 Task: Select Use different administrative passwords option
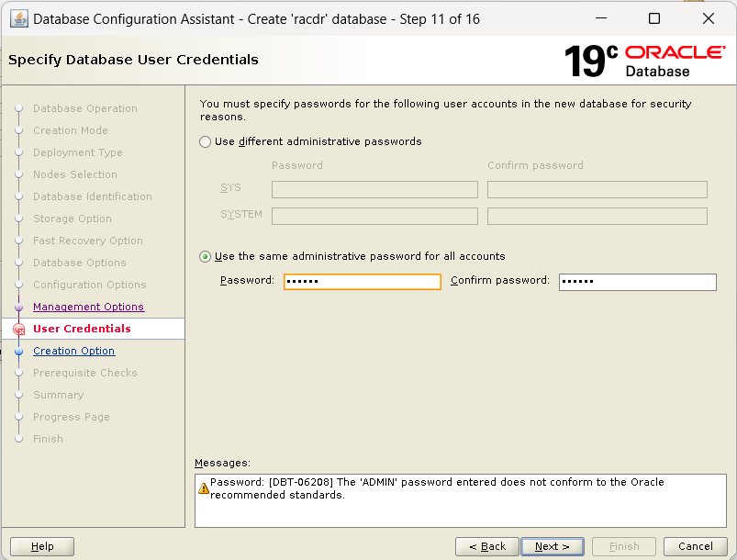[205, 141]
